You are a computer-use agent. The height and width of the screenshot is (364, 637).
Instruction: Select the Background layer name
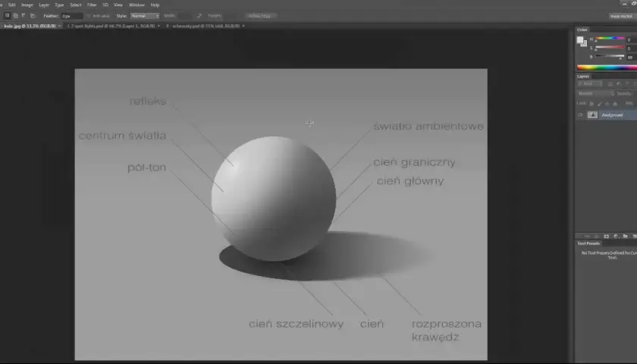click(x=612, y=115)
